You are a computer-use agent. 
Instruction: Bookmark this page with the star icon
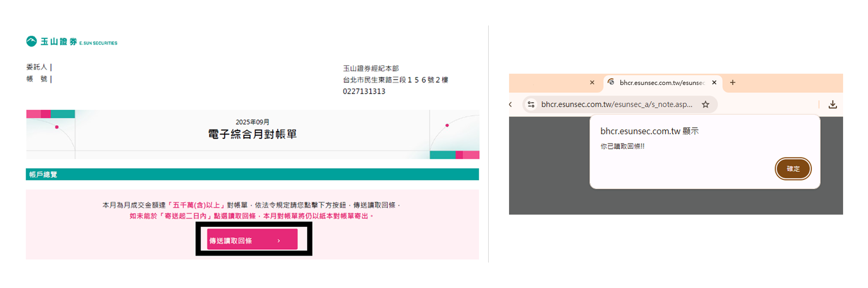click(705, 105)
